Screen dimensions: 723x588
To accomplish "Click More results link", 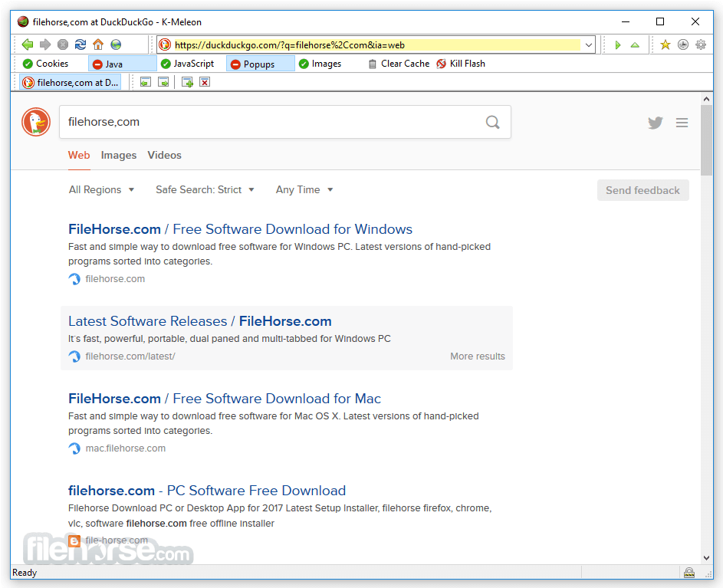I will pos(477,356).
